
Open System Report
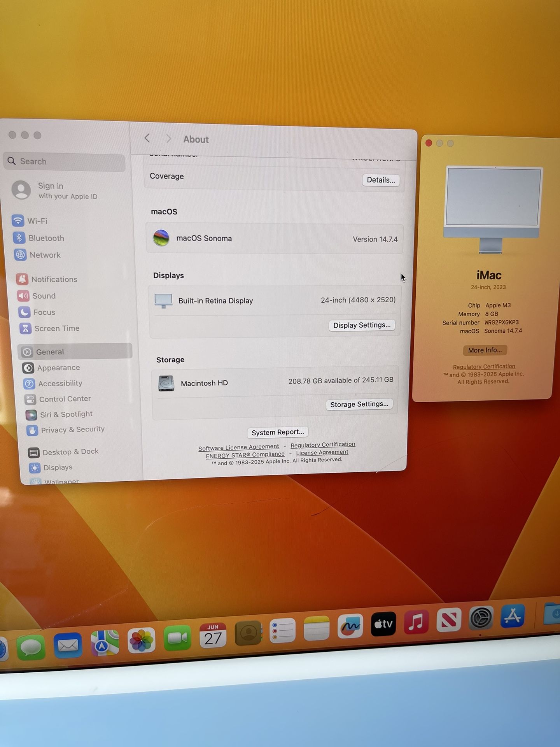coord(278,432)
